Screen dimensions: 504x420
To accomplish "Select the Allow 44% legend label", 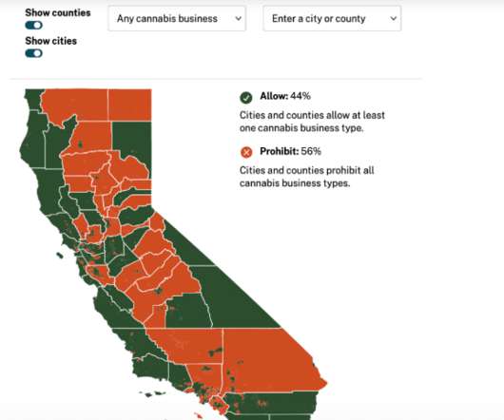I will (x=285, y=96).
